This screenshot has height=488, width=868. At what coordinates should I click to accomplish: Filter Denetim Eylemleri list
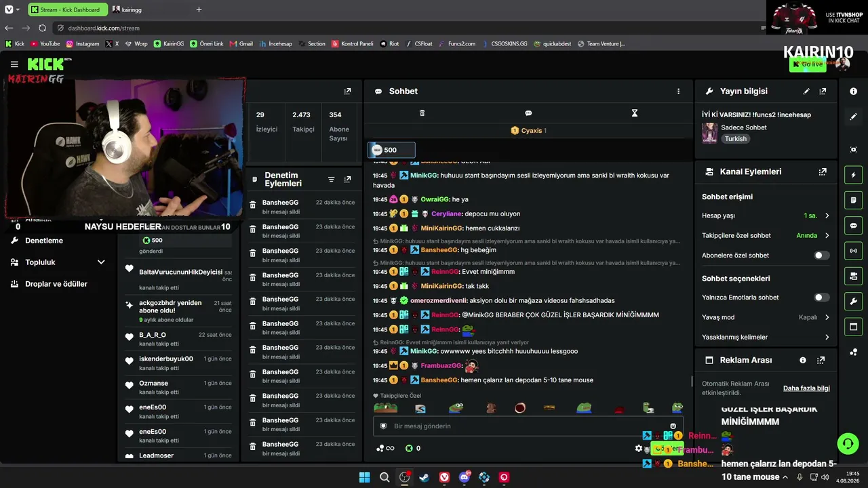point(331,180)
